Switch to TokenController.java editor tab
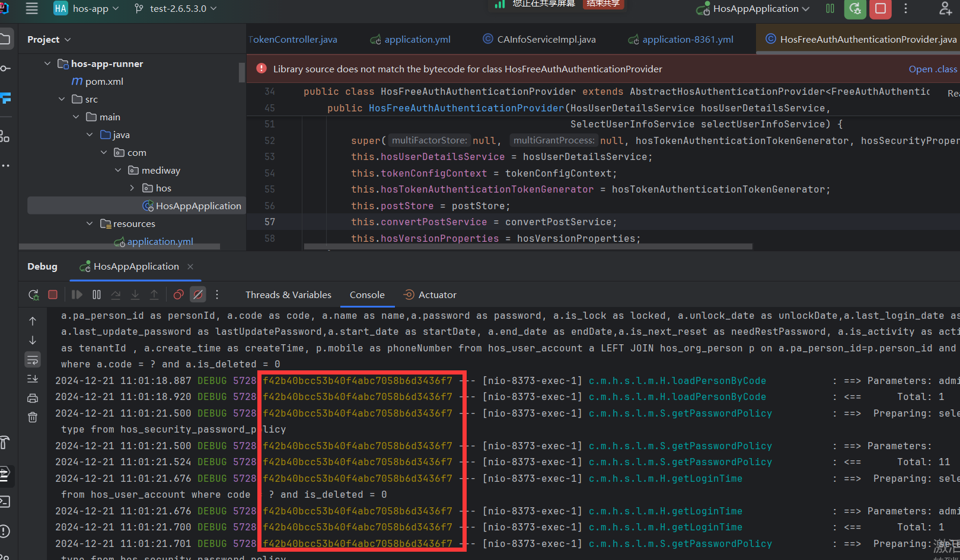This screenshot has width=960, height=560. (x=293, y=39)
